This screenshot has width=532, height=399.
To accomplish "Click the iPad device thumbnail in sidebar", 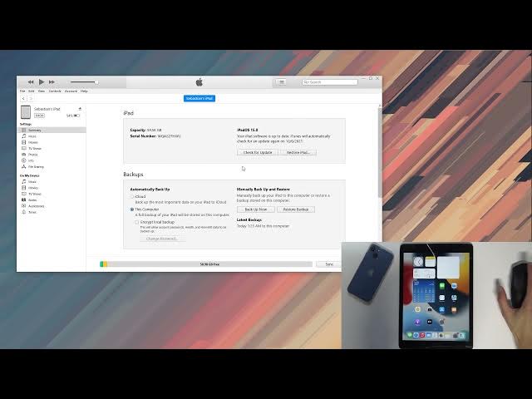I will point(26,112).
